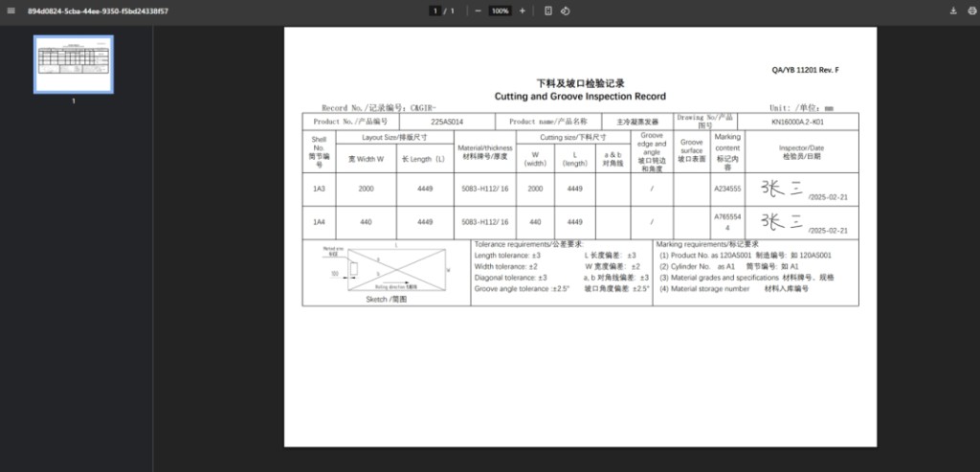Download the PDF file
The image size is (980, 472).
pos(953,11)
